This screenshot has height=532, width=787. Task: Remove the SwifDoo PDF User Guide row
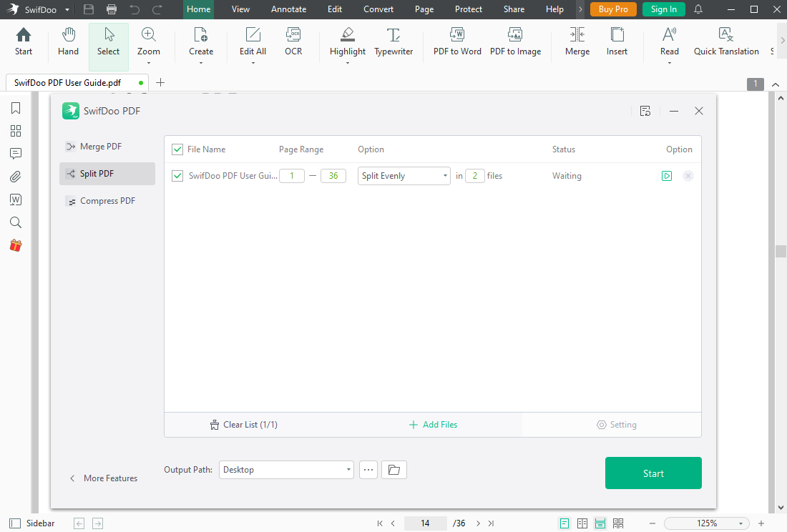coord(688,176)
